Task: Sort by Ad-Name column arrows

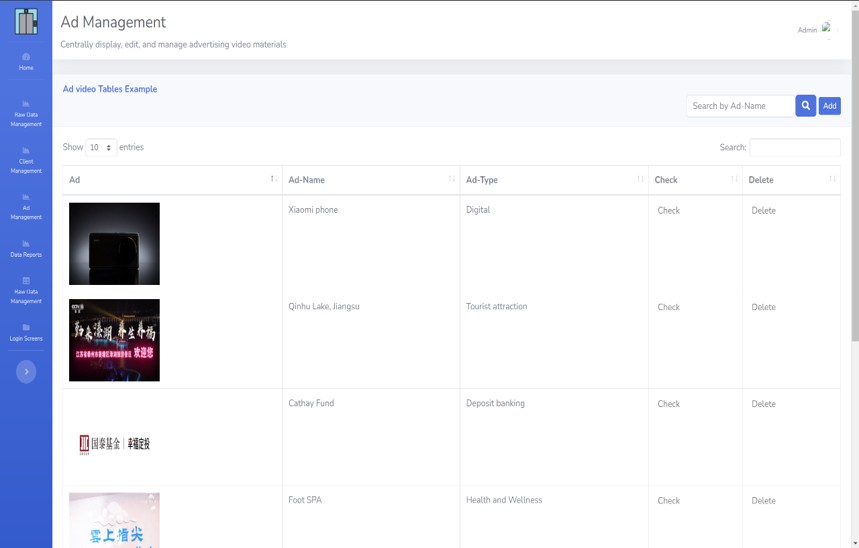Action: (x=451, y=179)
